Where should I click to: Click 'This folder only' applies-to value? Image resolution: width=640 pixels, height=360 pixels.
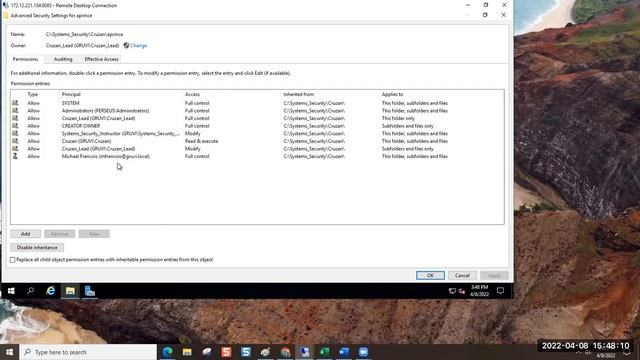398,118
